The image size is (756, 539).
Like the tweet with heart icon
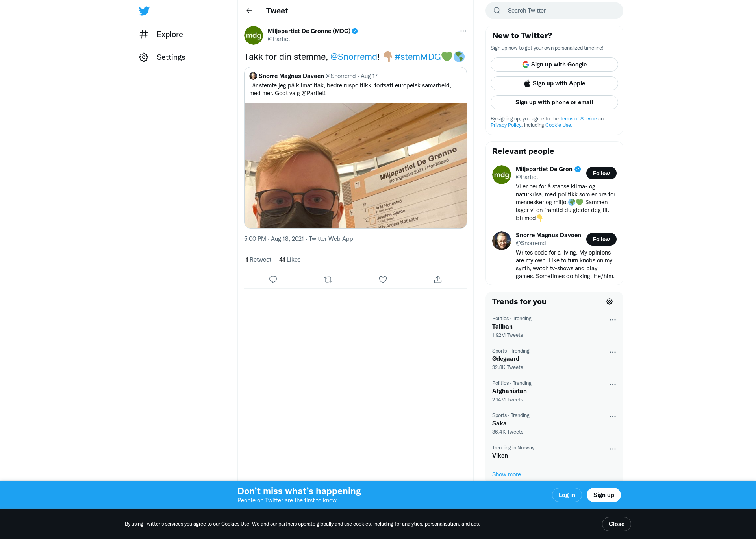click(x=383, y=279)
